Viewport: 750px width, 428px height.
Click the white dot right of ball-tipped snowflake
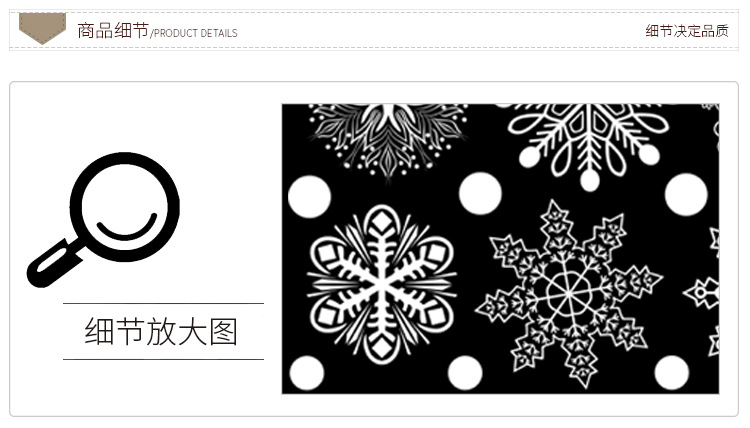(686, 195)
